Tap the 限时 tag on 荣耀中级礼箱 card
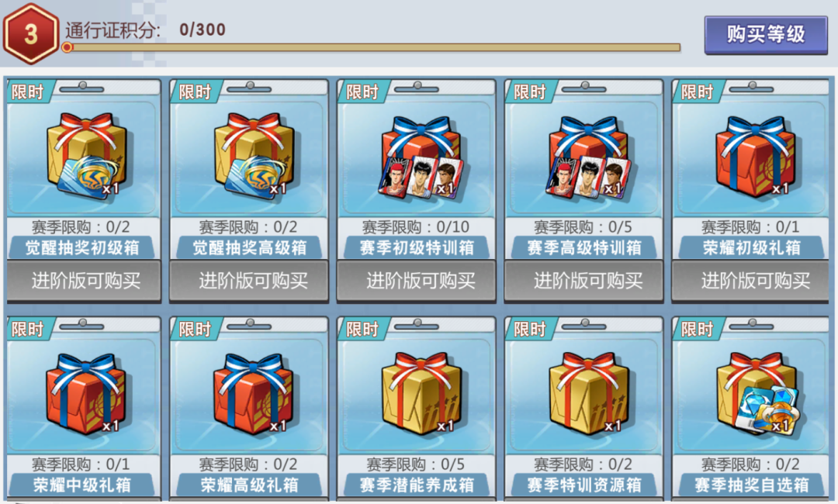Screen dimensions: 838x504 (28, 329)
